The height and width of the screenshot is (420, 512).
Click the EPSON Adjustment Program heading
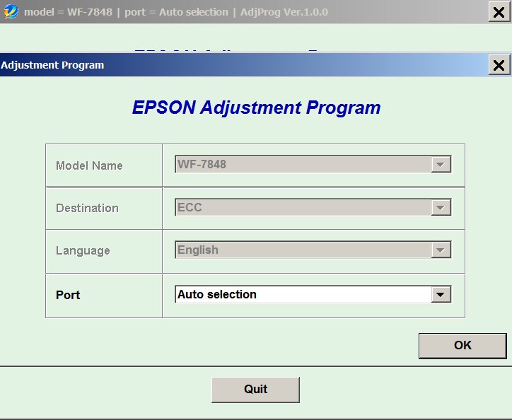click(x=256, y=107)
